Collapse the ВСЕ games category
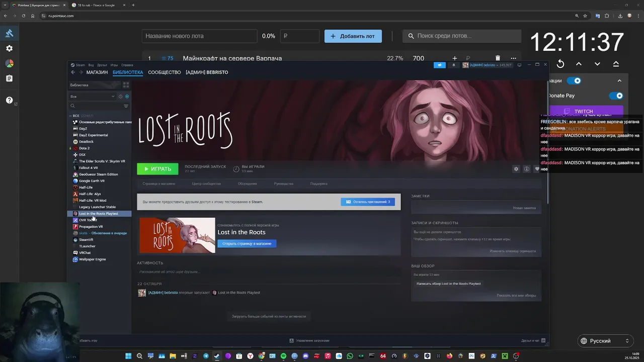 pyautogui.click(x=70, y=116)
